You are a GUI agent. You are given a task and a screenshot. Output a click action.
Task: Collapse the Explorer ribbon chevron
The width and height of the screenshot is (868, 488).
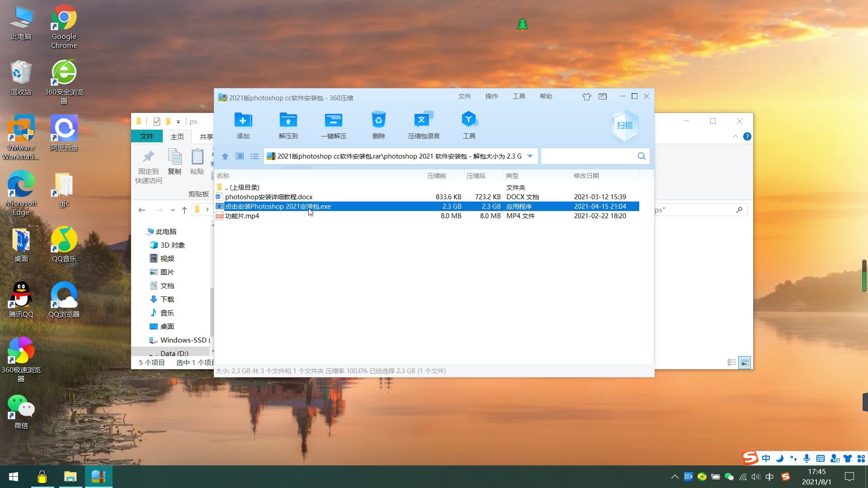(736, 136)
